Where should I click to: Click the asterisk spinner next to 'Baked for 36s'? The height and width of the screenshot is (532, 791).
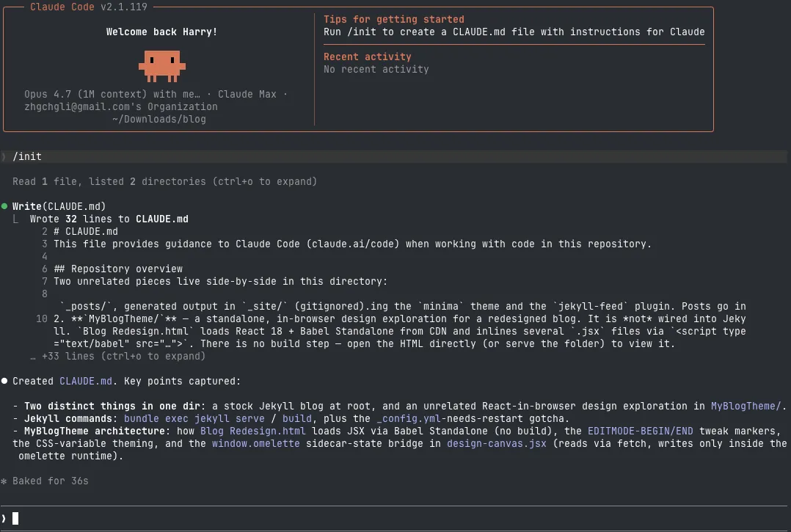click(x=4, y=481)
